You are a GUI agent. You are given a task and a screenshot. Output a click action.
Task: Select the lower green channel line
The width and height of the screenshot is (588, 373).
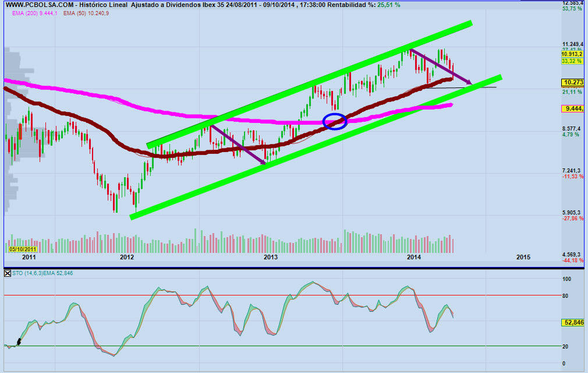pos(314,147)
